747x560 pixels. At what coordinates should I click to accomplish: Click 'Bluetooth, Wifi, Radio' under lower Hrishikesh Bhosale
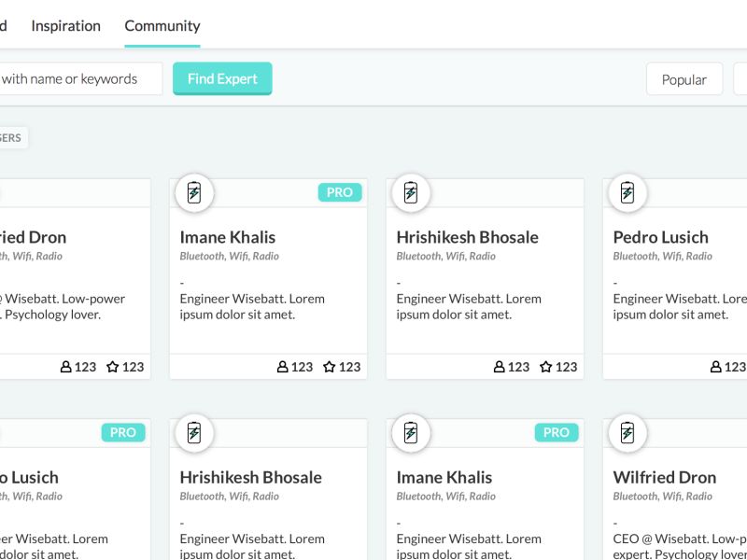coord(229,497)
